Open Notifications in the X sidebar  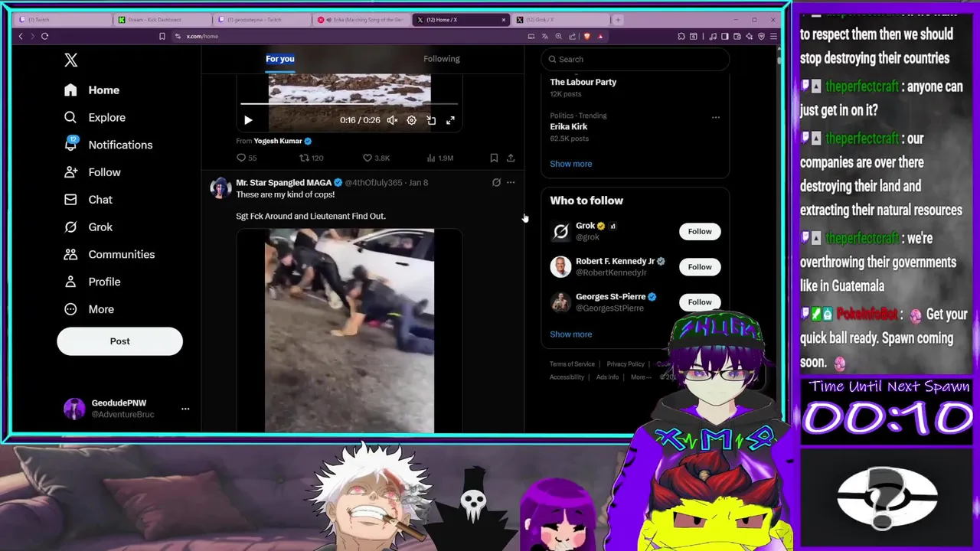(x=109, y=145)
